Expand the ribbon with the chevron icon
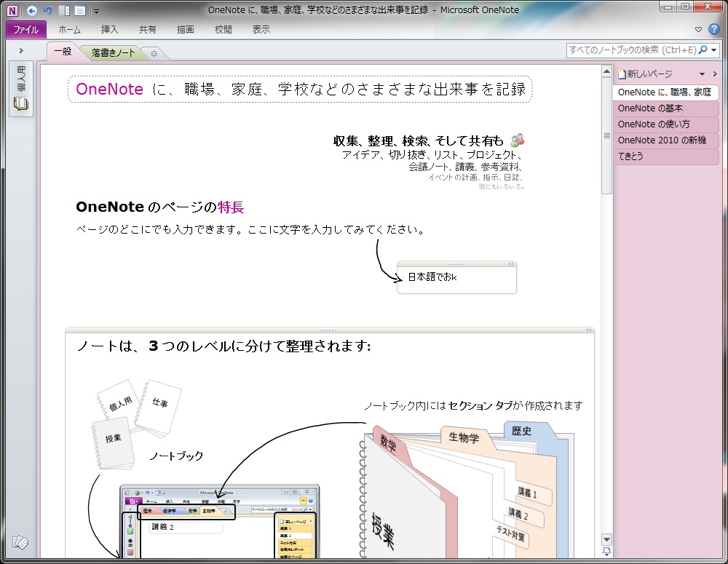Viewport: 728px width, 564px height. point(698,29)
